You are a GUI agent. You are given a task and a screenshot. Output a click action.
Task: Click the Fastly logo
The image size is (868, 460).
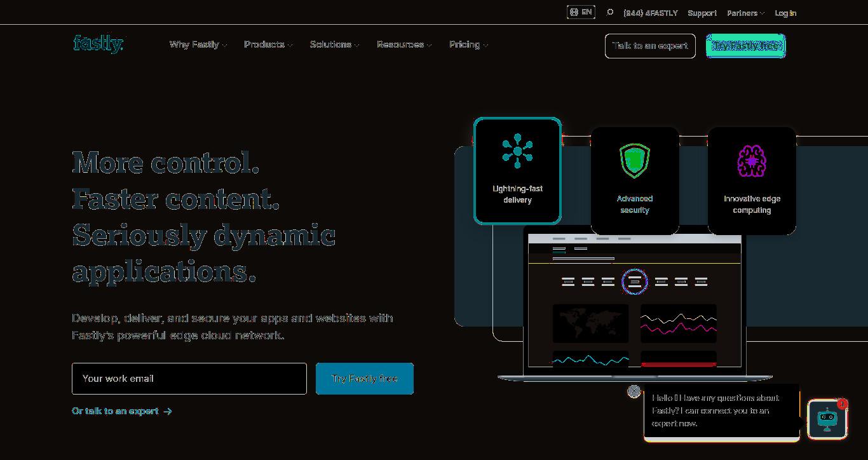(98, 44)
